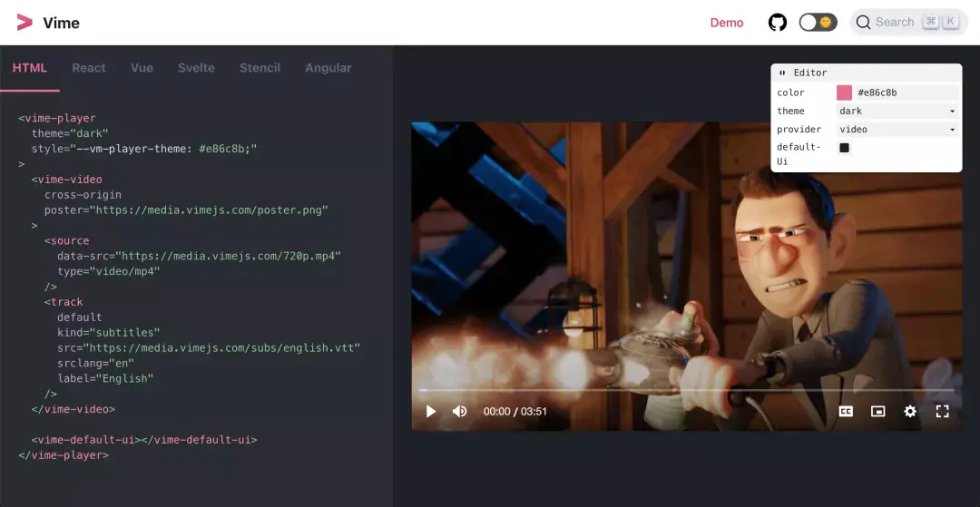Toggle closed captions in player
Viewport: 980px width, 507px height.
(x=846, y=411)
